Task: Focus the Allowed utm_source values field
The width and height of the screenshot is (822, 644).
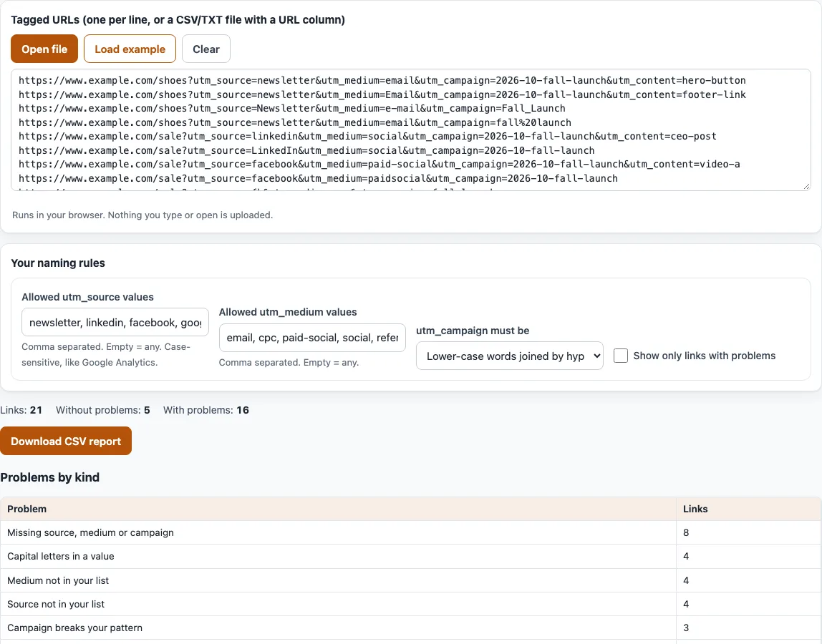Action: (115, 322)
